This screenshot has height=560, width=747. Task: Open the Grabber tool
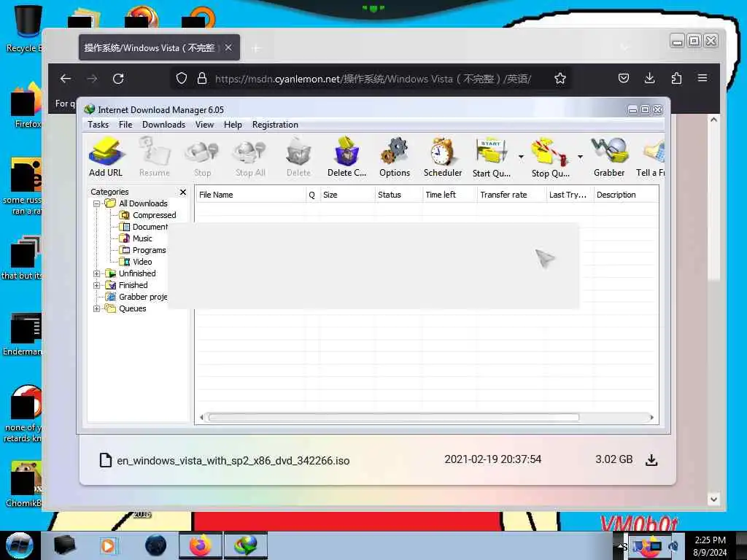coord(609,157)
